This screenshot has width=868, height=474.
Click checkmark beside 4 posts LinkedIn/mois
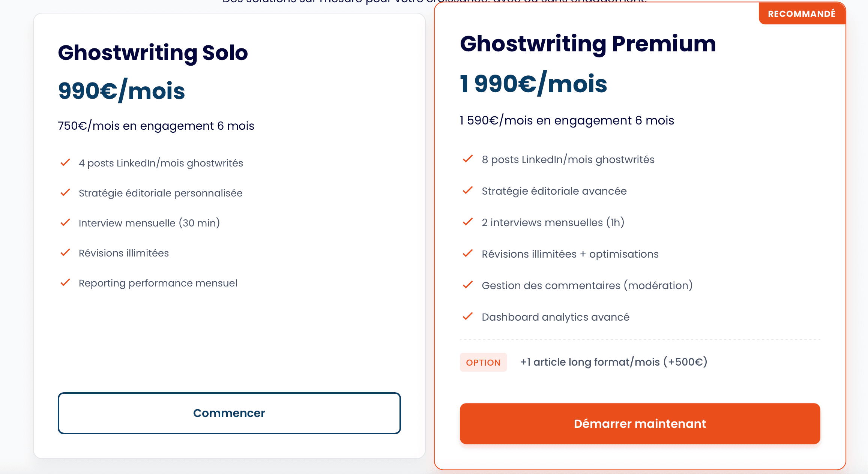tap(65, 163)
